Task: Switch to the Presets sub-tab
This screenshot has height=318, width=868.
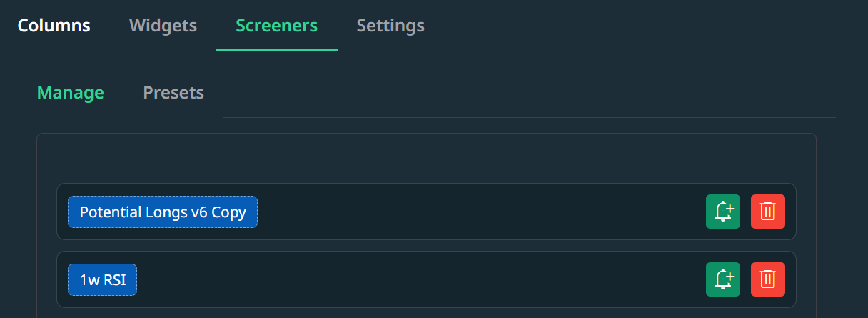Action: 173,93
